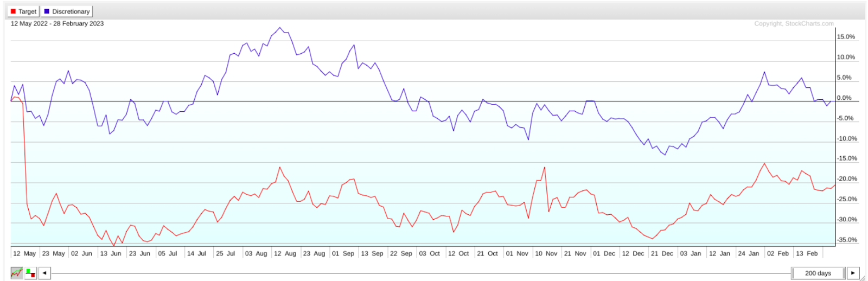Click the right arrow to shift dates forward
Viewport: 868px width, 281px height.
pos(853,273)
